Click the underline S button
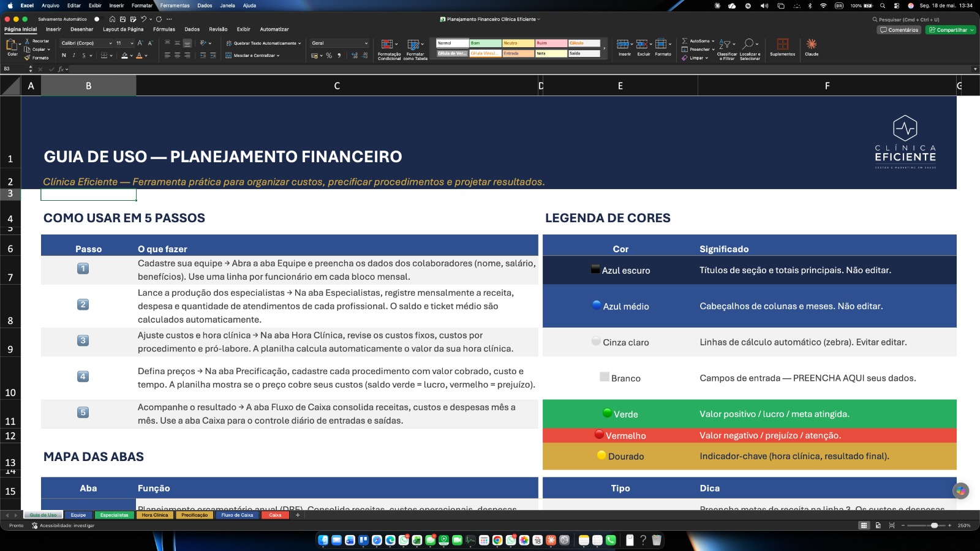This screenshot has width=980, height=551. 84,55
